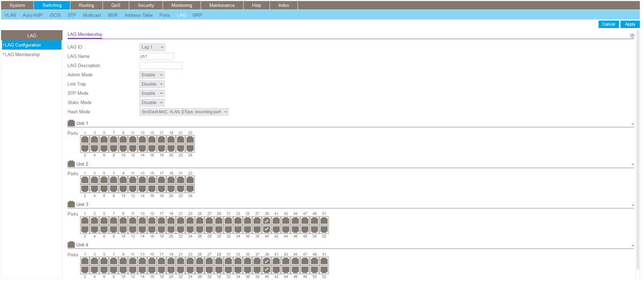Select port 51 icon in Unit 3
The height and width of the screenshot is (281, 644).
point(324,221)
